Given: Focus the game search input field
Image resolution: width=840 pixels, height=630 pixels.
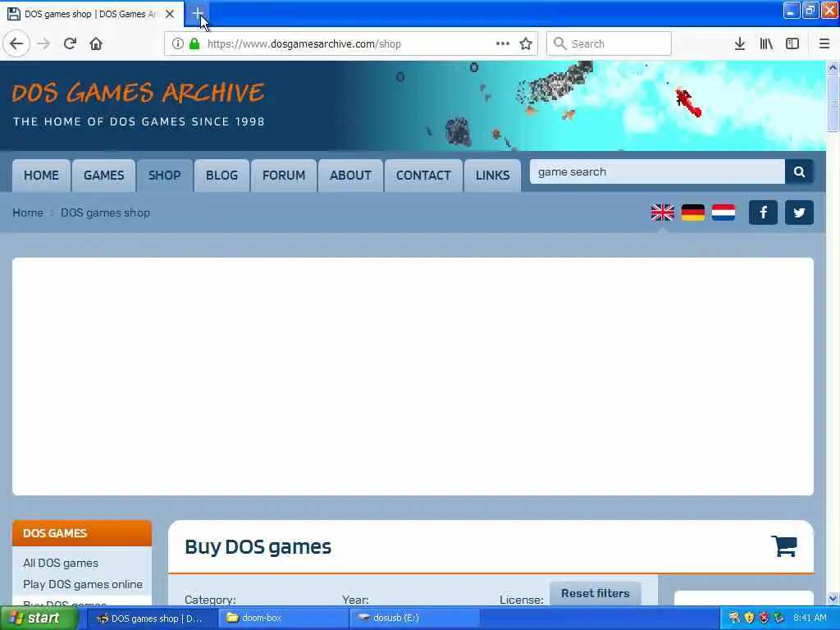Looking at the screenshot, I should pos(657,172).
